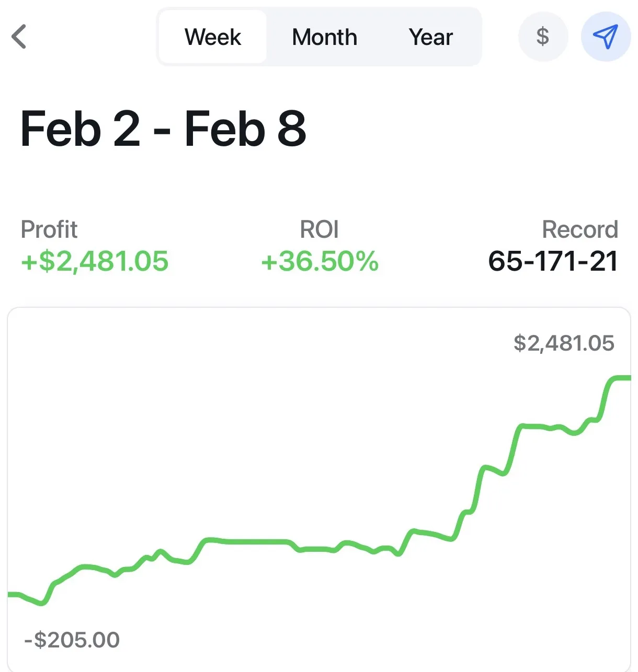Click the ROI label
Image resolution: width=638 pixels, height=672 pixels.
[x=319, y=229]
